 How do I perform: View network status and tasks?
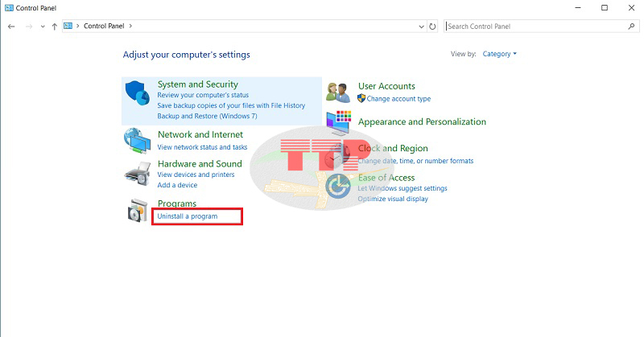tap(203, 147)
